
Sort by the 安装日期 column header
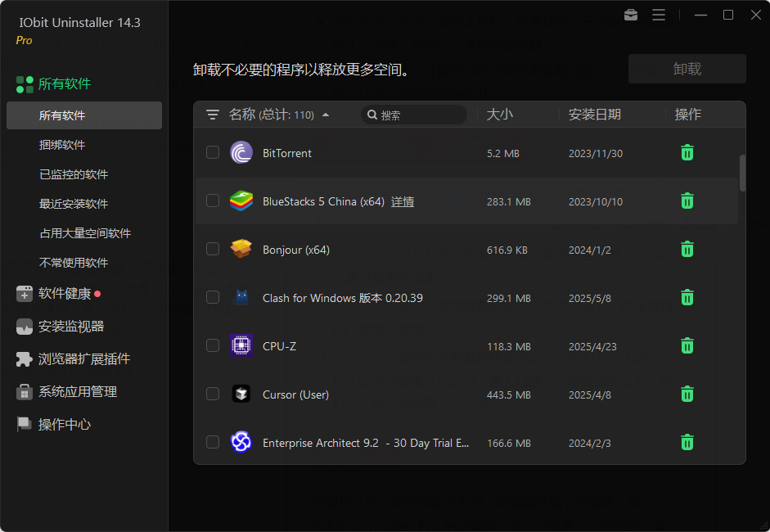click(595, 115)
